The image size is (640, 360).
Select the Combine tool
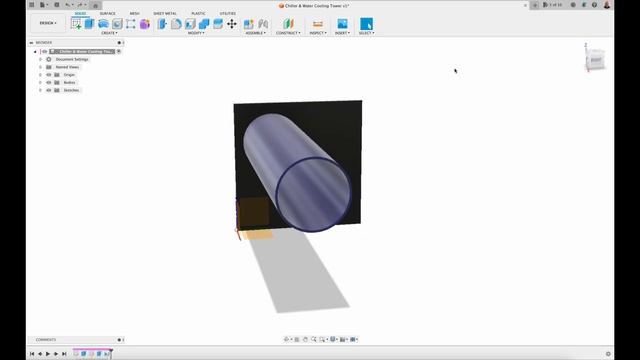[204, 24]
